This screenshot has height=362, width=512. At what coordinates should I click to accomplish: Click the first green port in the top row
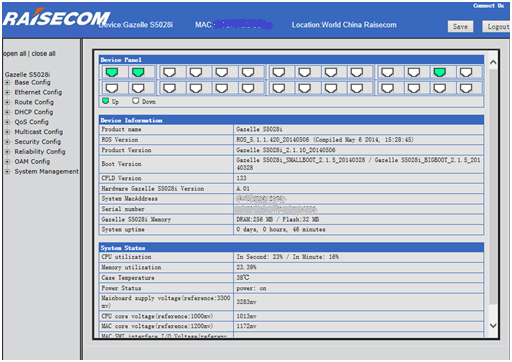click(112, 72)
